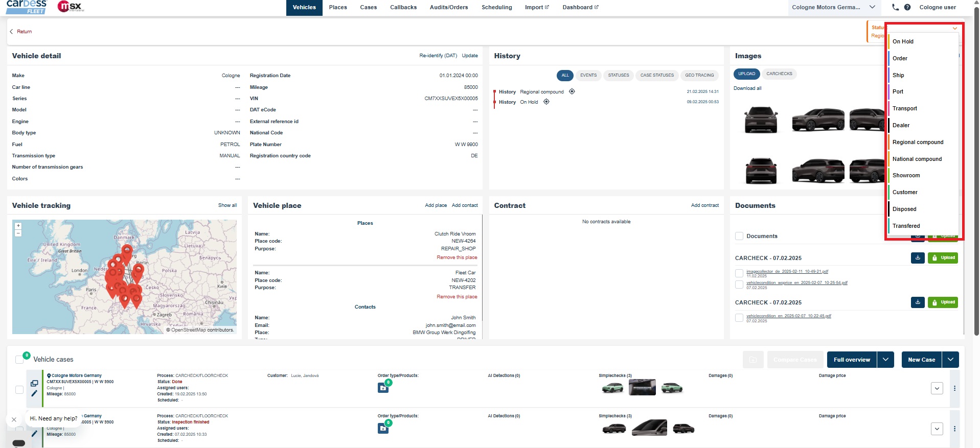The image size is (980, 448).
Task: Select all vehicle cases checkbox
Action: pyautogui.click(x=19, y=360)
